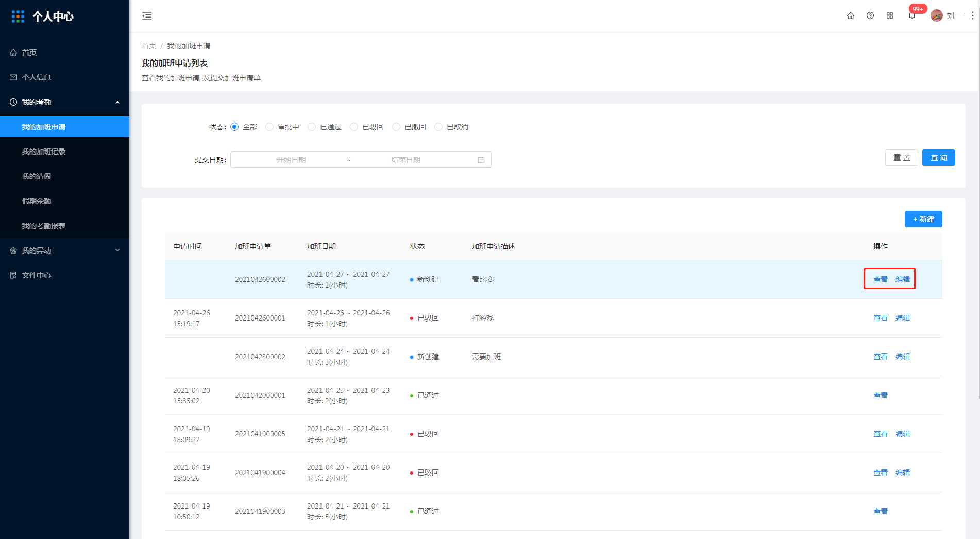Click the 查询 button
This screenshot has width=980, height=539.
coord(939,158)
